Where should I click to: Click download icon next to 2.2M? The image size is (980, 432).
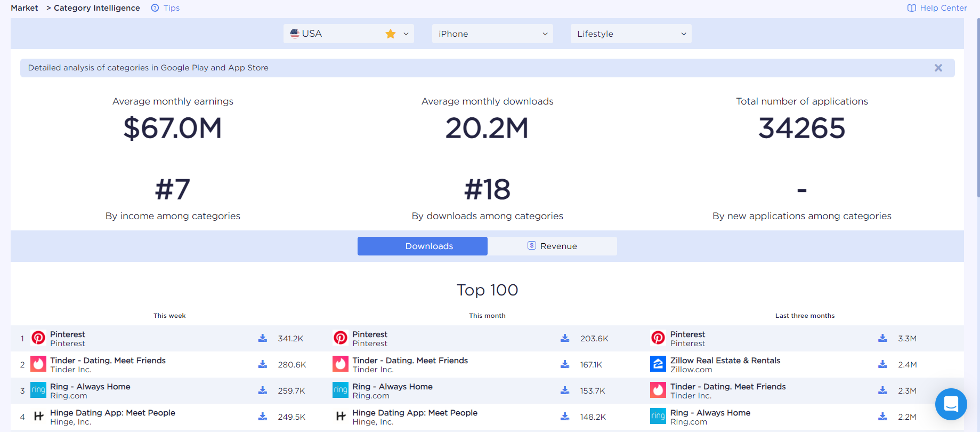(882, 417)
